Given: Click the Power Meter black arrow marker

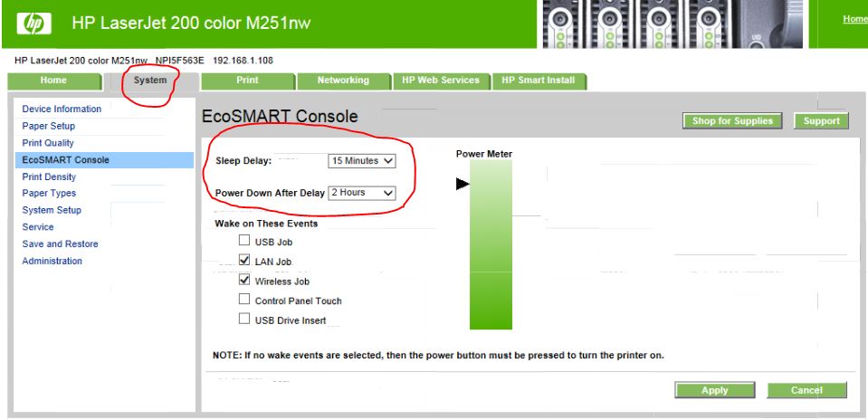Looking at the screenshot, I should (x=463, y=184).
